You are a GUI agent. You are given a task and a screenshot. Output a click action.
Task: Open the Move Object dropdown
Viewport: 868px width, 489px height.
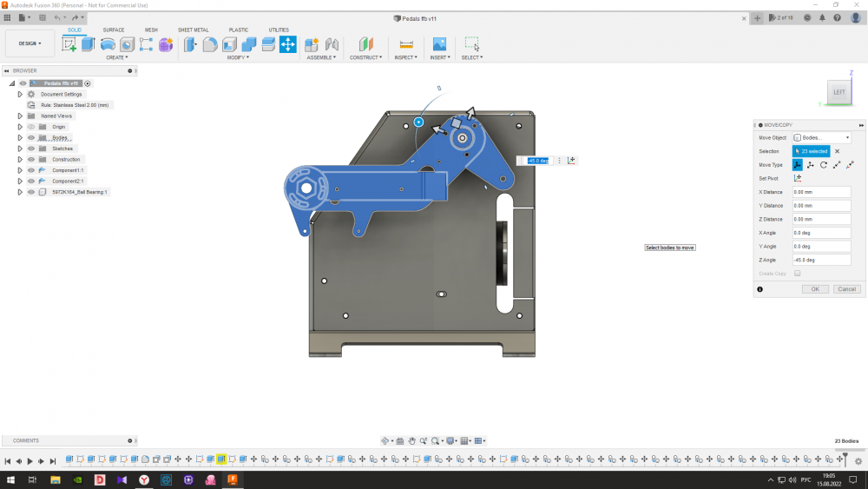821,137
